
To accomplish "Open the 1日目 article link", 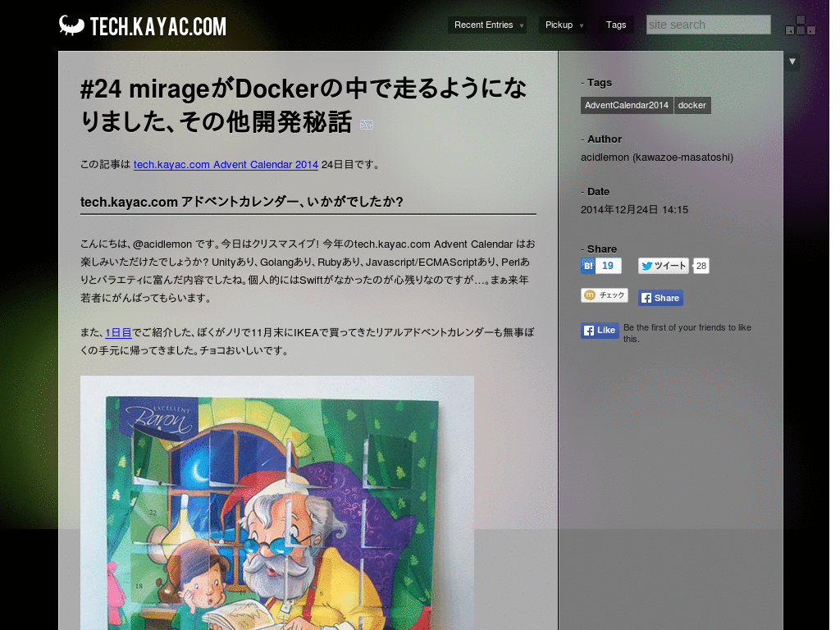I will [118, 333].
